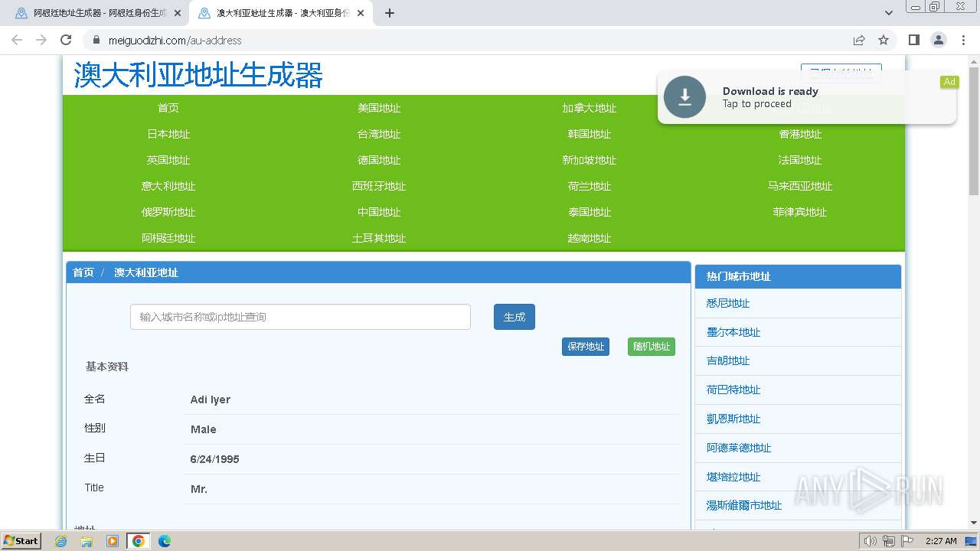Open 菲律宾地址 in the menu

[x=800, y=212]
